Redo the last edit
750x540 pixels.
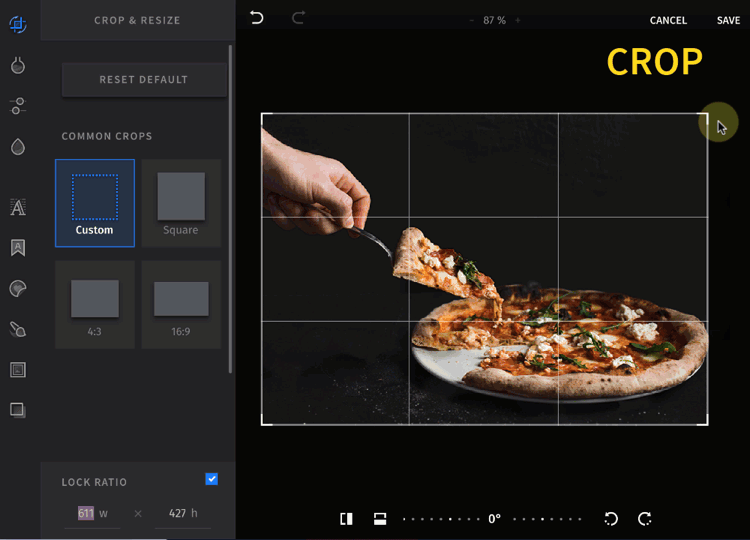[x=298, y=18]
